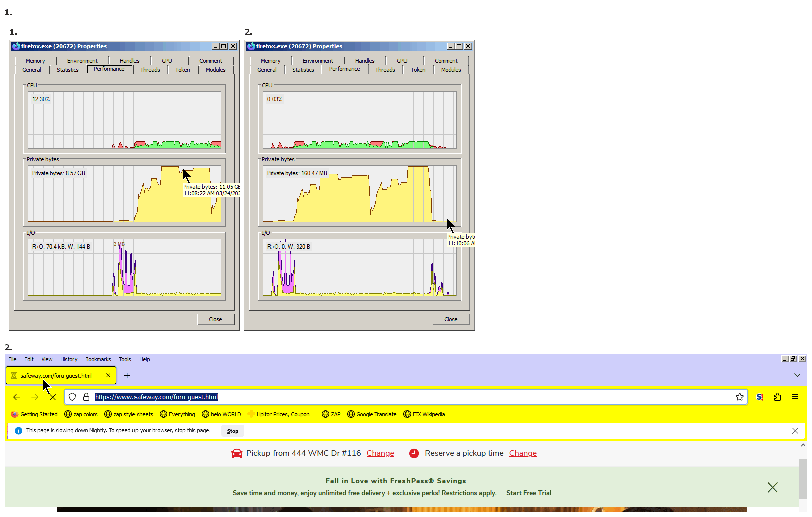Open the Help menu
This screenshot has height=517, width=812.
(x=145, y=360)
